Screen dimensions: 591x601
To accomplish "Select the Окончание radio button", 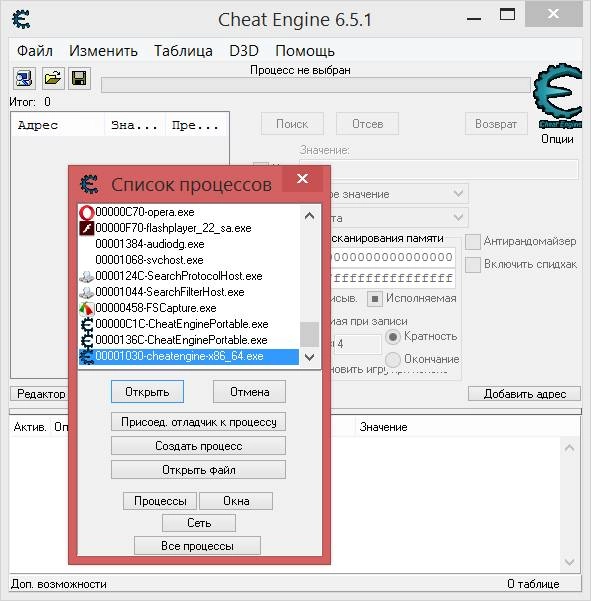I will point(392,360).
